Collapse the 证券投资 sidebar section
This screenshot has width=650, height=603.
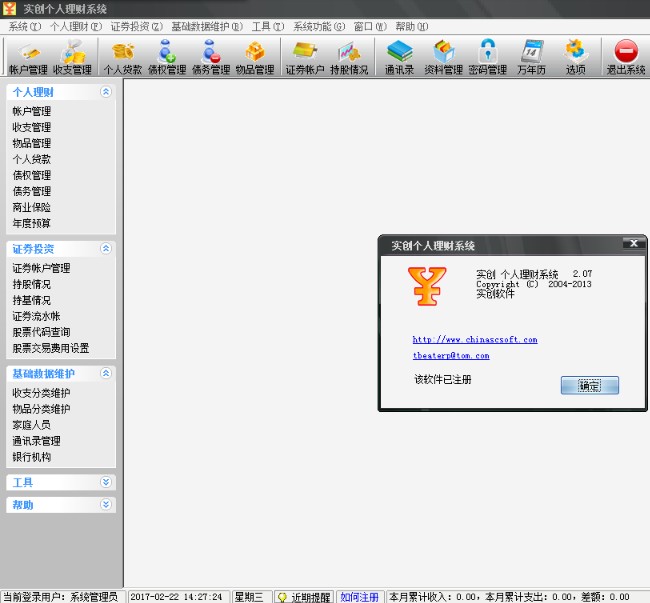[106, 248]
